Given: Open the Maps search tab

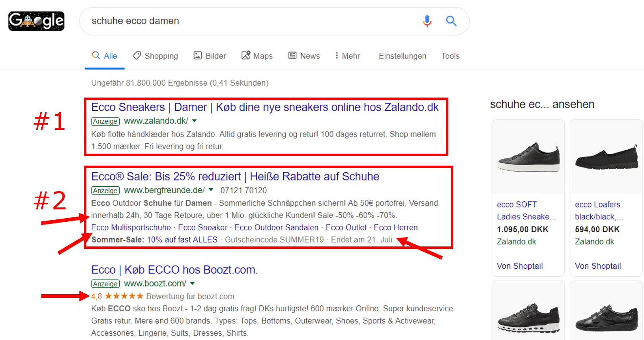Looking at the screenshot, I should coord(257,56).
